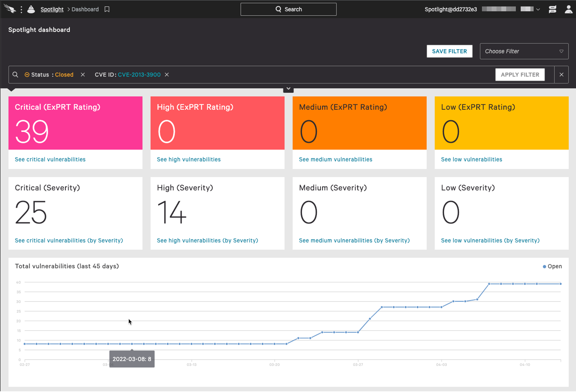
Task: Click the Status filter label
Action: tap(40, 74)
